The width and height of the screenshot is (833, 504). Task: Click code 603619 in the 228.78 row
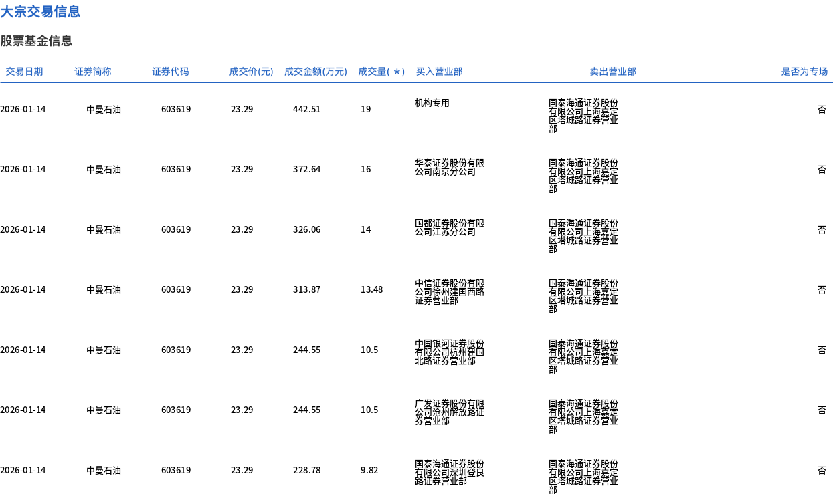click(176, 470)
